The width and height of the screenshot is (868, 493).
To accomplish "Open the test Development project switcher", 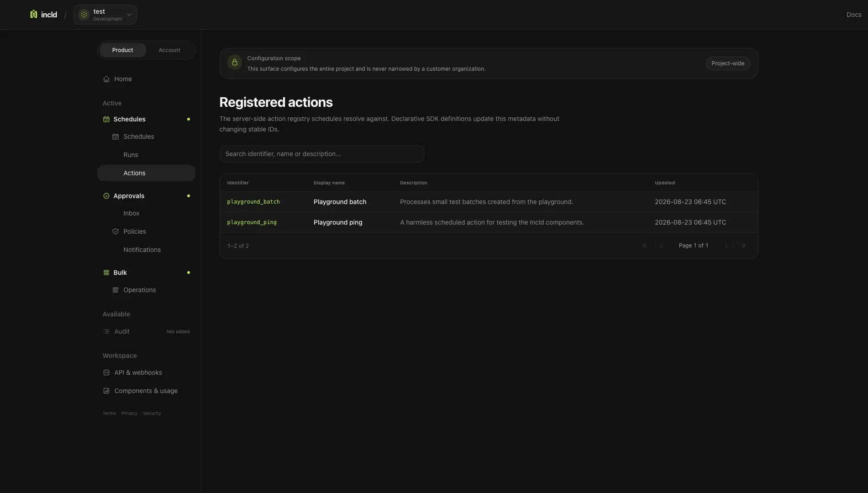I will pyautogui.click(x=105, y=15).
